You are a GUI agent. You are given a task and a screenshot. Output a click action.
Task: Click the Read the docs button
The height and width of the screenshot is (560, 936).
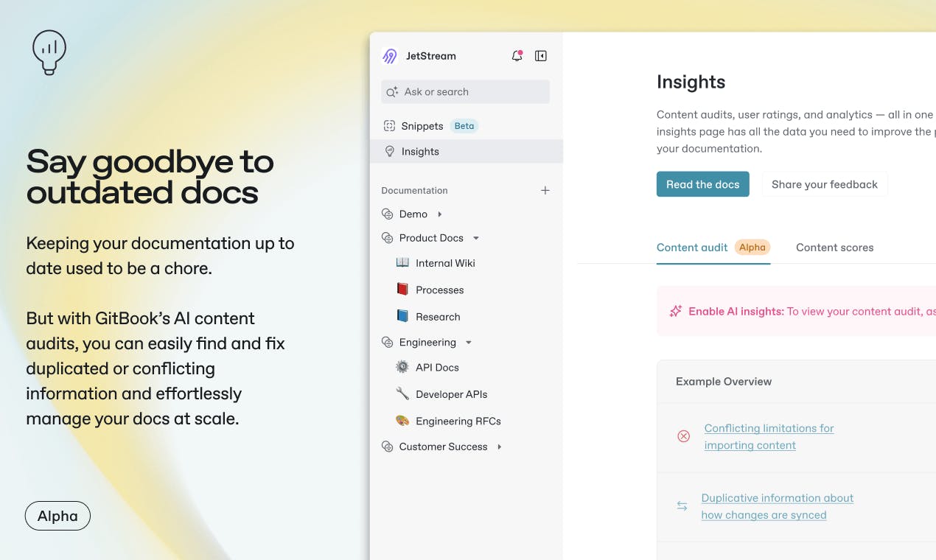tap(703, 184)
